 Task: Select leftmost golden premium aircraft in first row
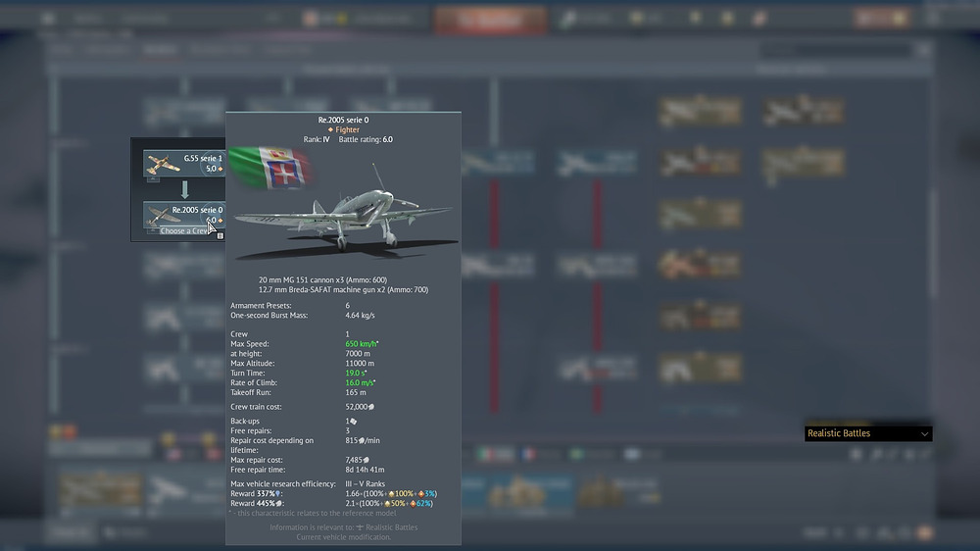(700, 111)
